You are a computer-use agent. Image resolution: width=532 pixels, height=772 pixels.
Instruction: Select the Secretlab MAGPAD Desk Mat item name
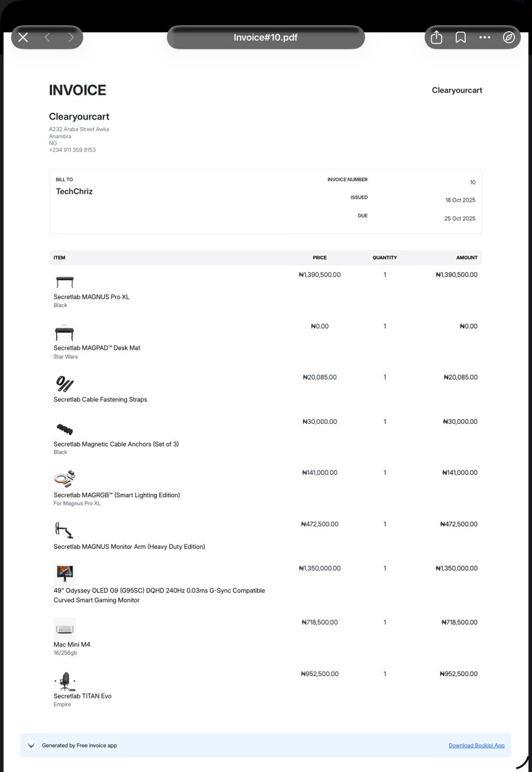(96, 348)
